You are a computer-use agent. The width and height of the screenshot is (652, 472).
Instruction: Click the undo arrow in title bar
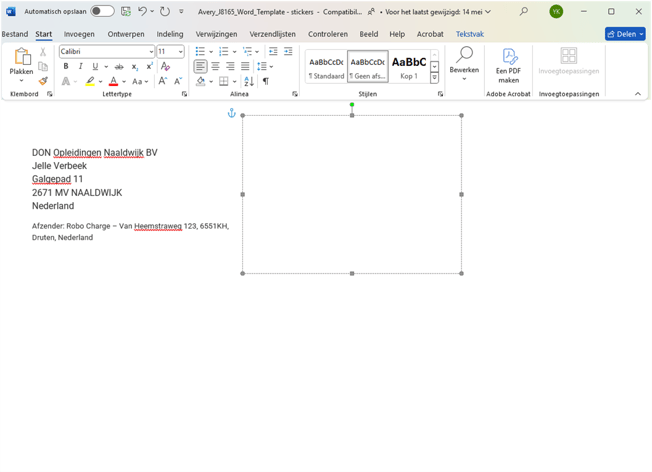142,12
